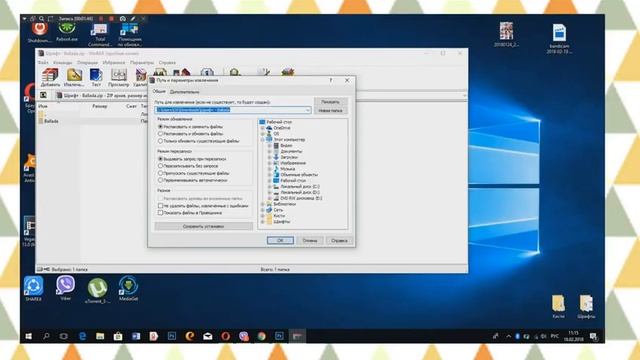
Task: Click the up-one-level folder icon in WinRAR address bar
Action: click(x=43, y=95)
